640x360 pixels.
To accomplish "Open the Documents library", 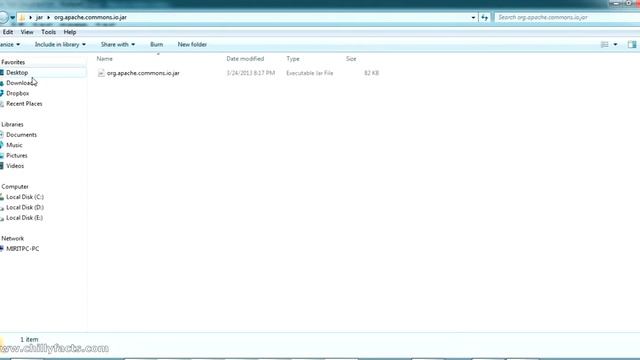I will pyautogui.click(x=21, y=135).
